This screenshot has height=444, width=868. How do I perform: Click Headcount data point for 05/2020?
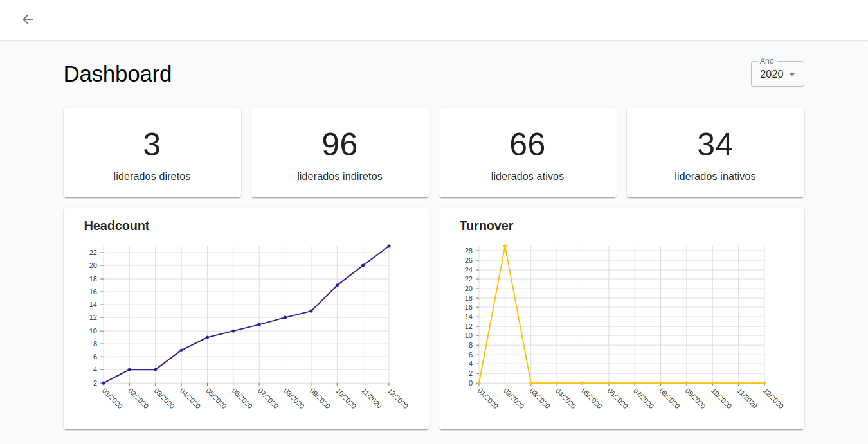207,337
